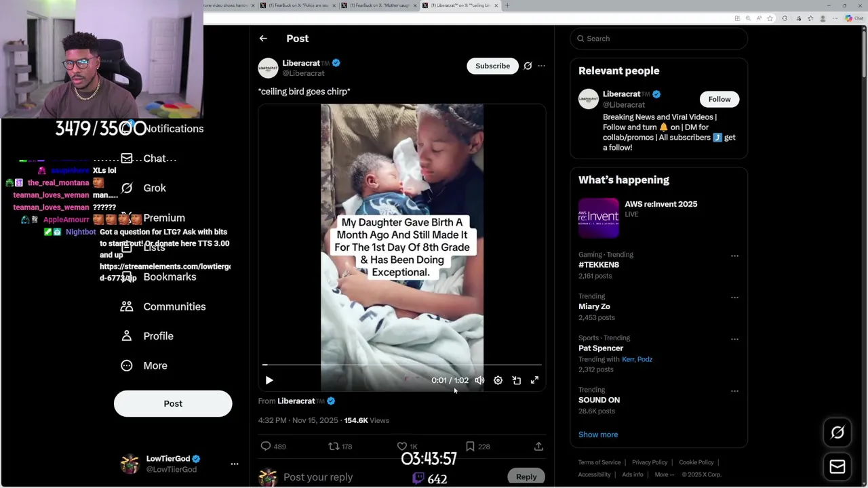Share the post via the share icon

tap(538, 446)
